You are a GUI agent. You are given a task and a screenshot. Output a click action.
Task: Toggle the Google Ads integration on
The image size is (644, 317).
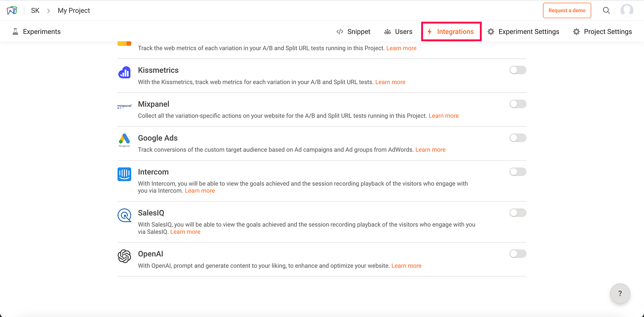(517, 138)
